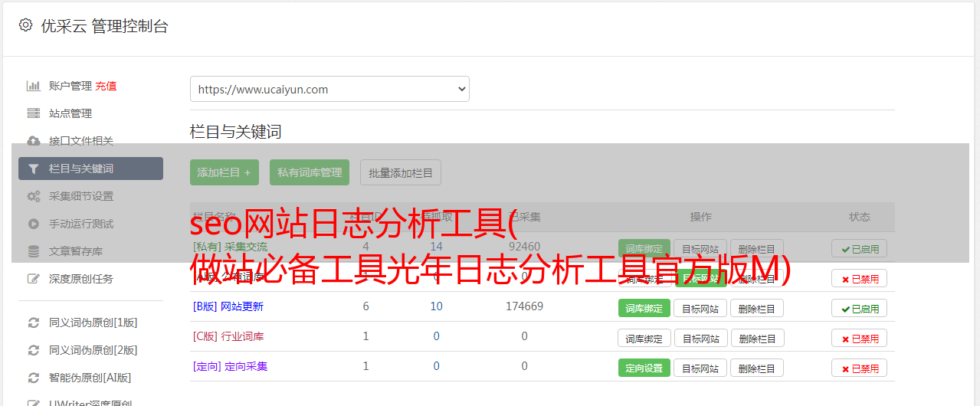Toggle 已禁用 status for 定向采集 row
Screen dimensions: 980x406
(x=859, y=368)
